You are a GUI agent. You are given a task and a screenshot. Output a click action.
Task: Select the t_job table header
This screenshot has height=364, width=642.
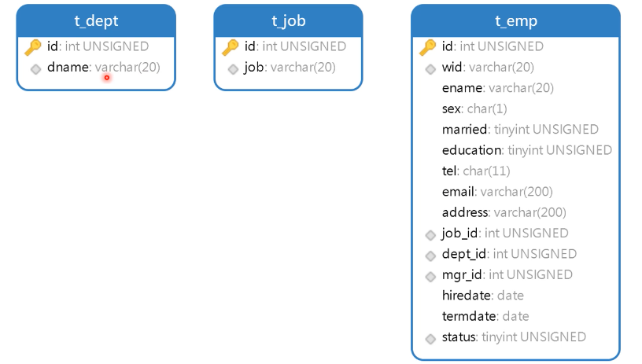(x=288, y=21)
